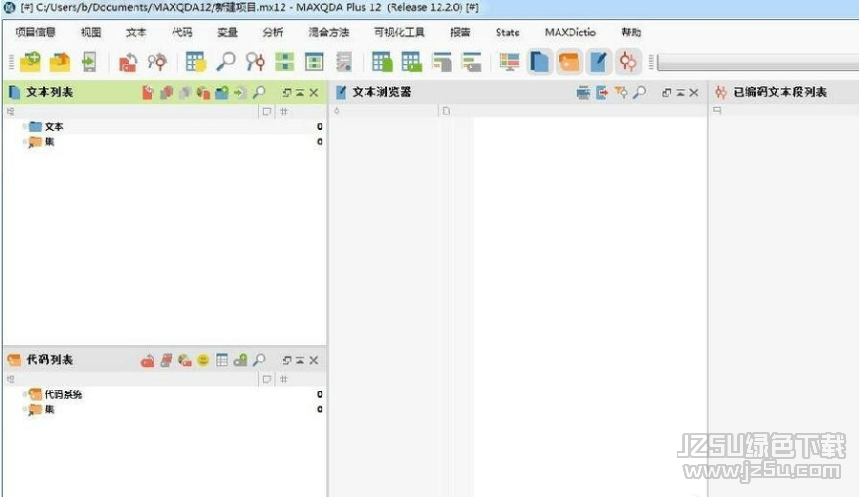Expand the 文本 folder node

pos(25,127)
